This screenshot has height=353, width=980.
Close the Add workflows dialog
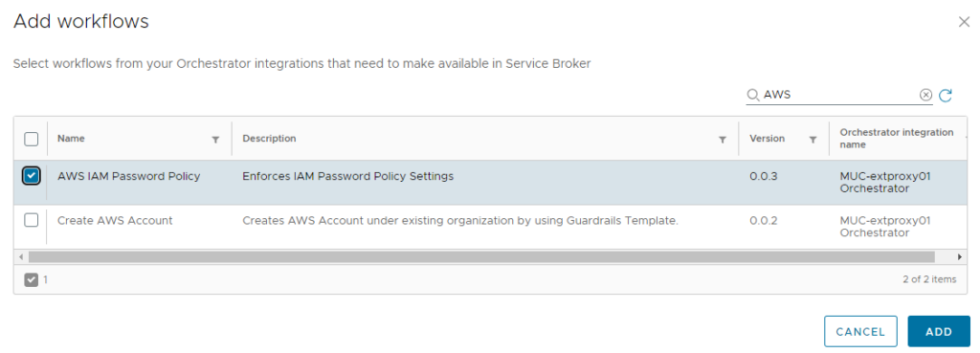pyautogui.click(x=964, y=23)
